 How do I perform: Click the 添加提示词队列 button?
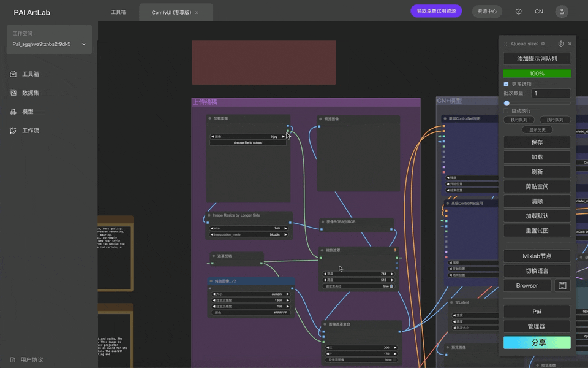[537, 59]
